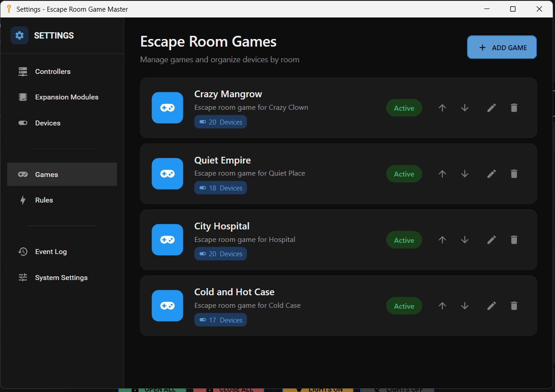Click the 18 Devices badge
Viewport: 555px width, 392px height.
[221, 188]
